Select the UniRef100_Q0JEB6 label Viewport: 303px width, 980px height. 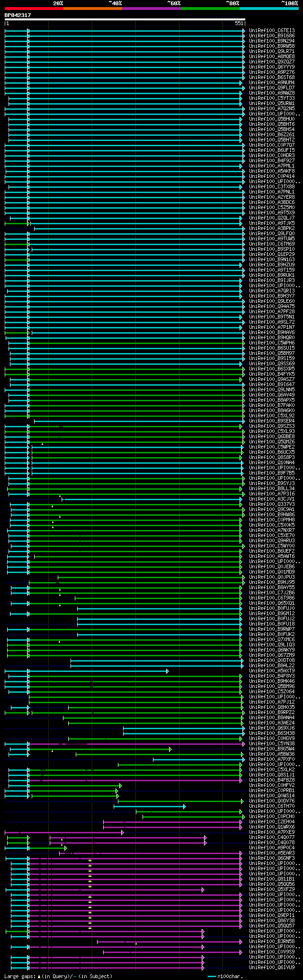click(272, 567)
